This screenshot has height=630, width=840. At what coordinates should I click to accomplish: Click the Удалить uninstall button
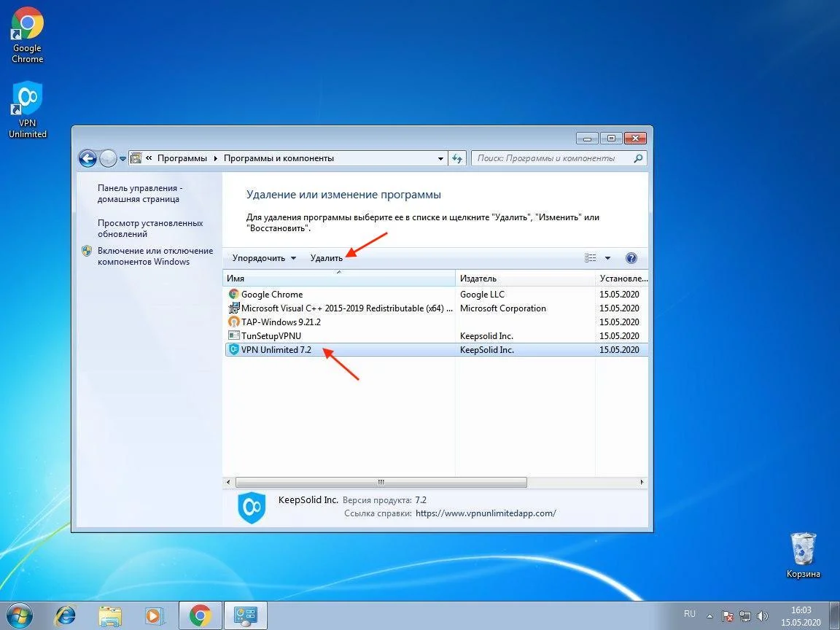[326, 258]
